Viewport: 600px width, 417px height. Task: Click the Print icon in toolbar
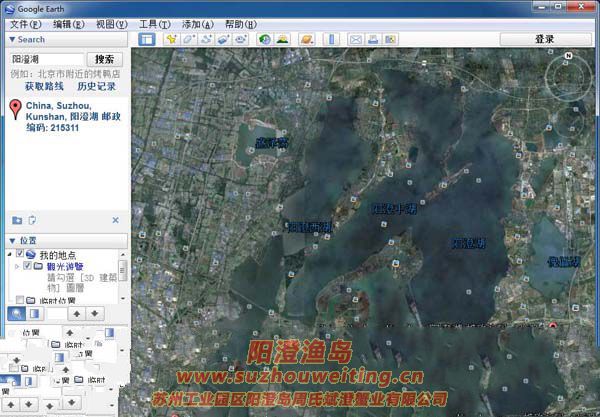pos(372,39)
